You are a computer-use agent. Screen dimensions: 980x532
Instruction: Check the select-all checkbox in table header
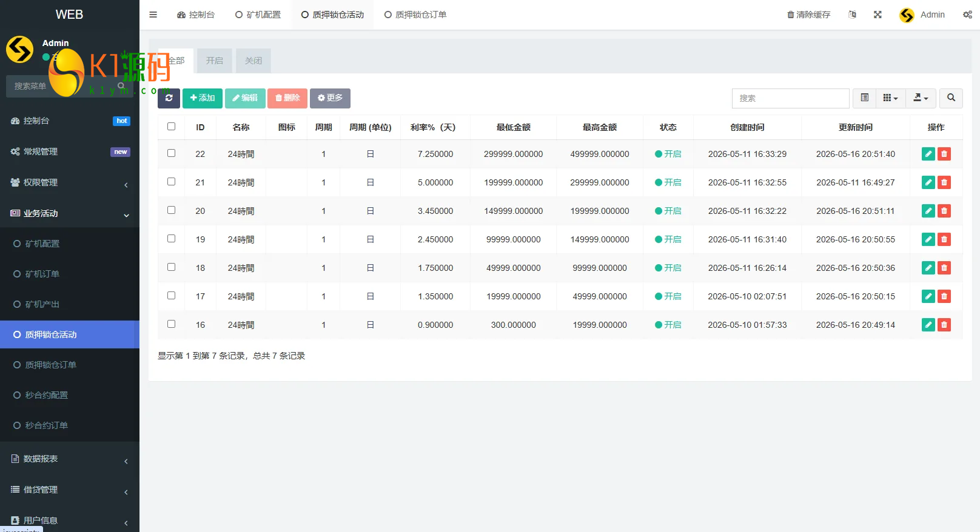[172, 127]
